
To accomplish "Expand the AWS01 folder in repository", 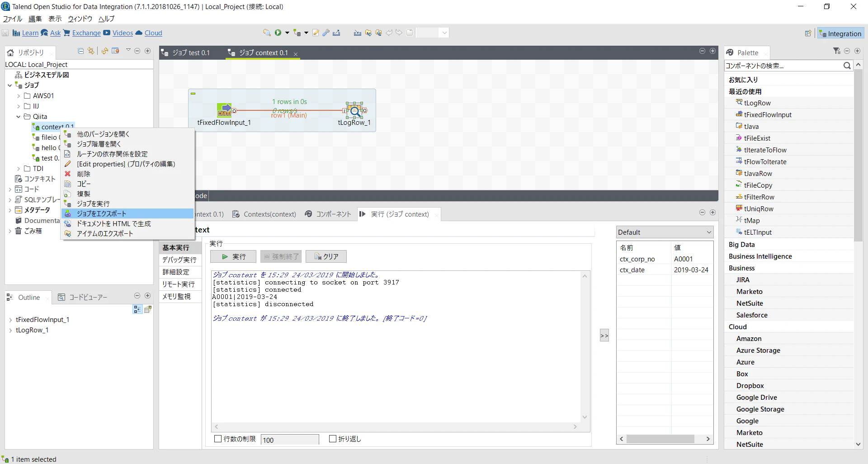I will [19, 95].
